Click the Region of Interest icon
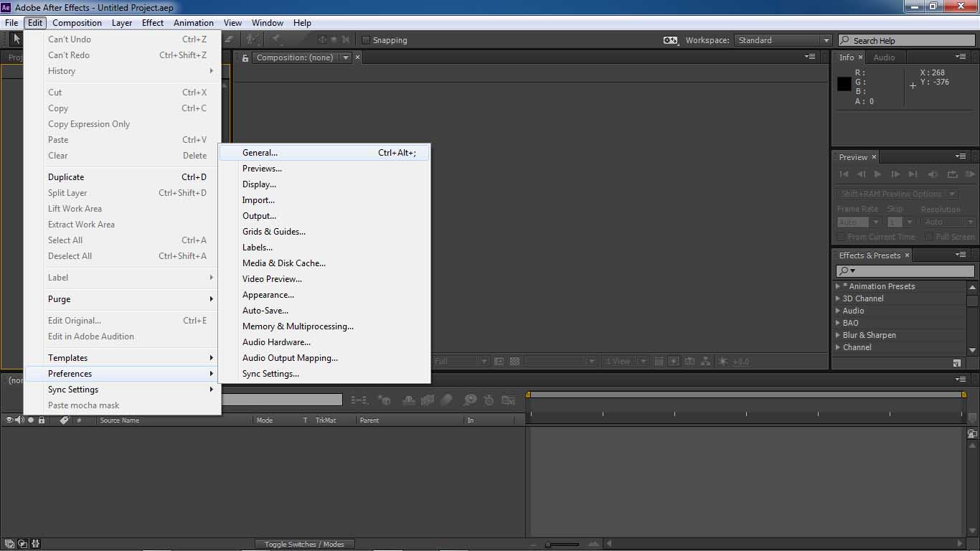 pyautogui.click(x=499, y=362)
